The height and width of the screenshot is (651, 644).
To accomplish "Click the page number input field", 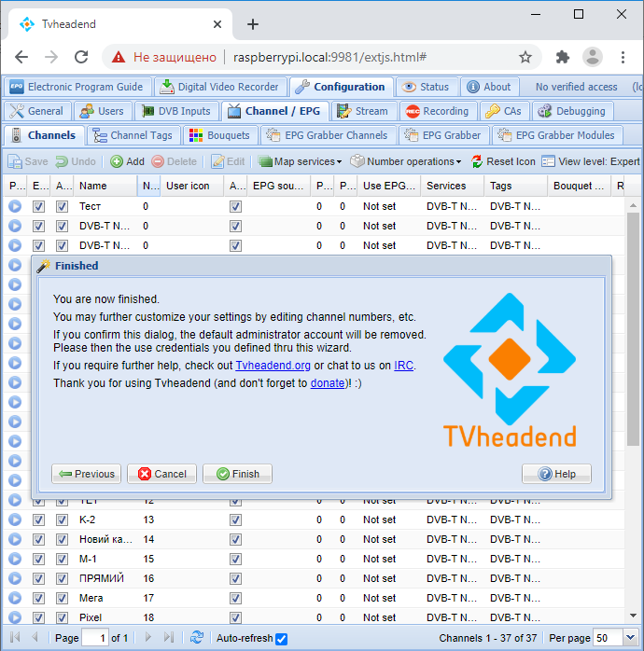I will click(95, 637).
